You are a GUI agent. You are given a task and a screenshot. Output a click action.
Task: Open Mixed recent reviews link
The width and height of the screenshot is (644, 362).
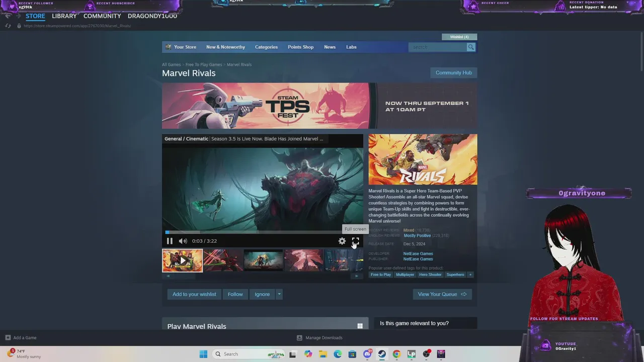pyautogui.click(x=409, y=230)
